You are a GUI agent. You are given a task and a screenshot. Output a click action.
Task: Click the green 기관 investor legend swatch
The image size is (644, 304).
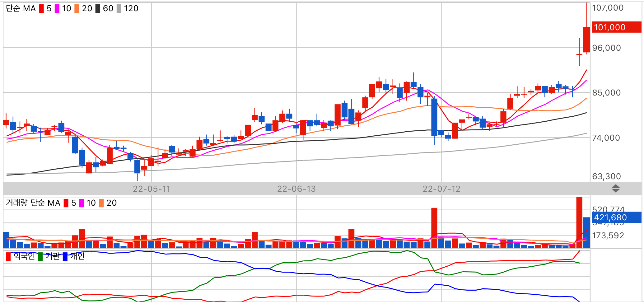coord(40,257)
